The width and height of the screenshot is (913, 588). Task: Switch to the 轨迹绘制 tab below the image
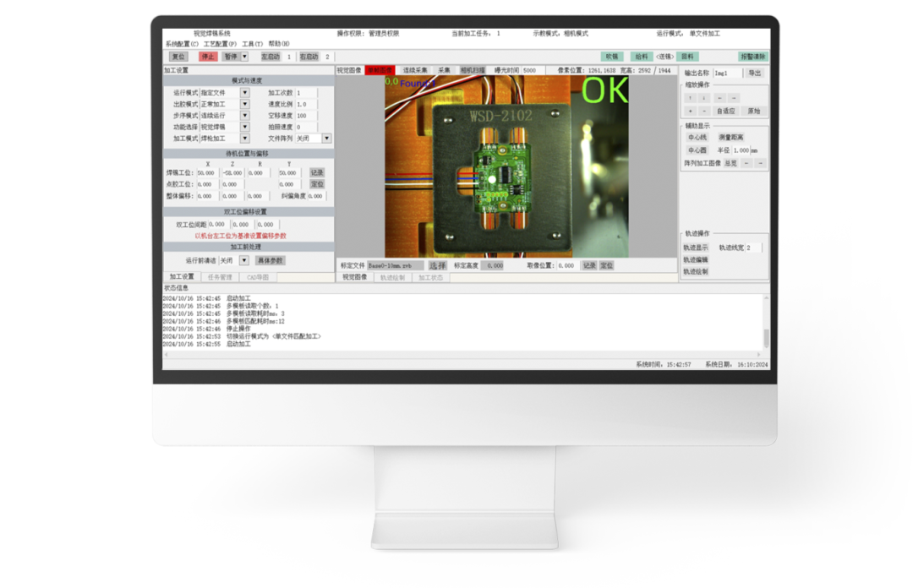click(392, 278)
